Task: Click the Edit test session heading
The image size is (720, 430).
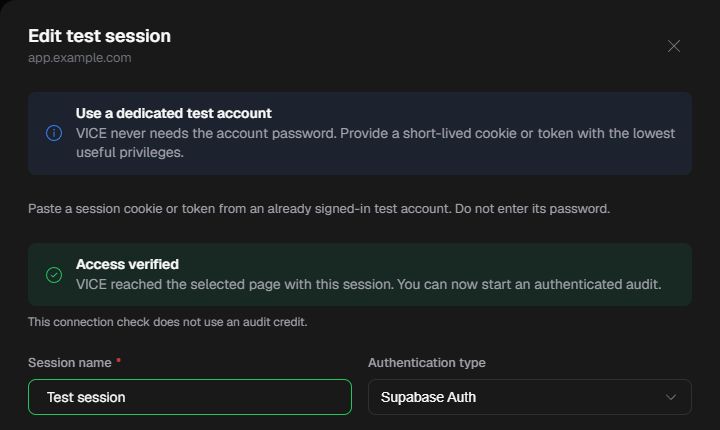Action: pyautogui.click(x=99, y=36)
